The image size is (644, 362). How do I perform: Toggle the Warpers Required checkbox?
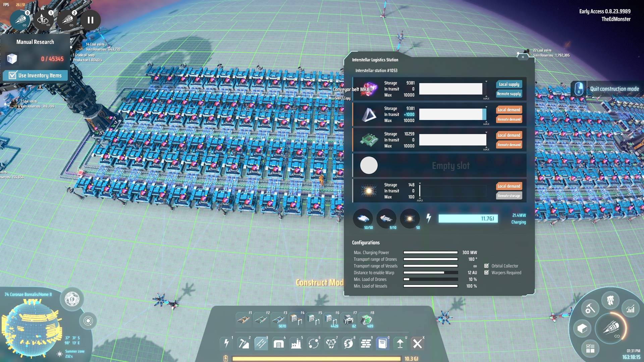[486, 273]
